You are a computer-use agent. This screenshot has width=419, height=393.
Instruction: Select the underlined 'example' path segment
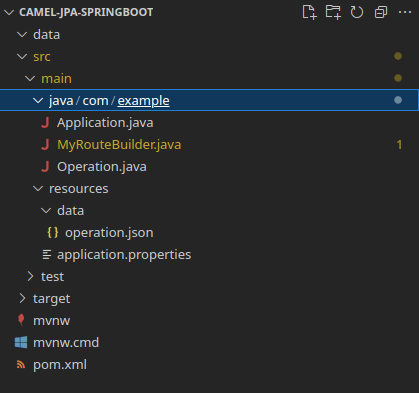coord(144,101)
